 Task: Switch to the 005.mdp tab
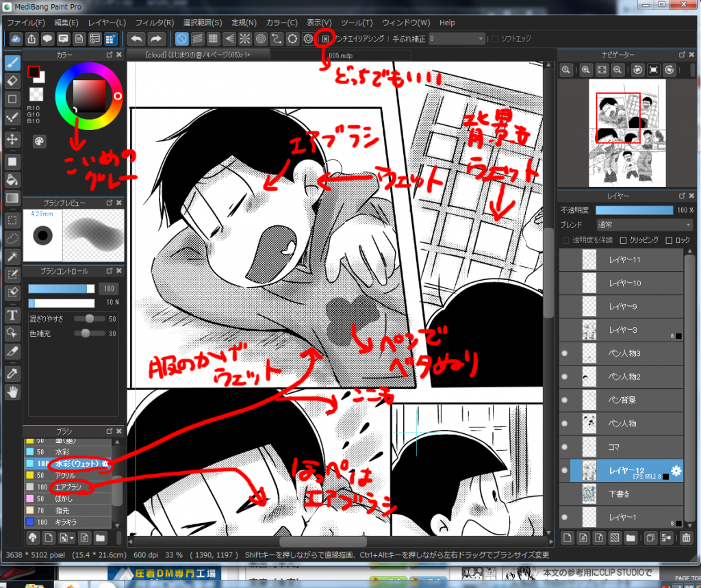(341, 55)
